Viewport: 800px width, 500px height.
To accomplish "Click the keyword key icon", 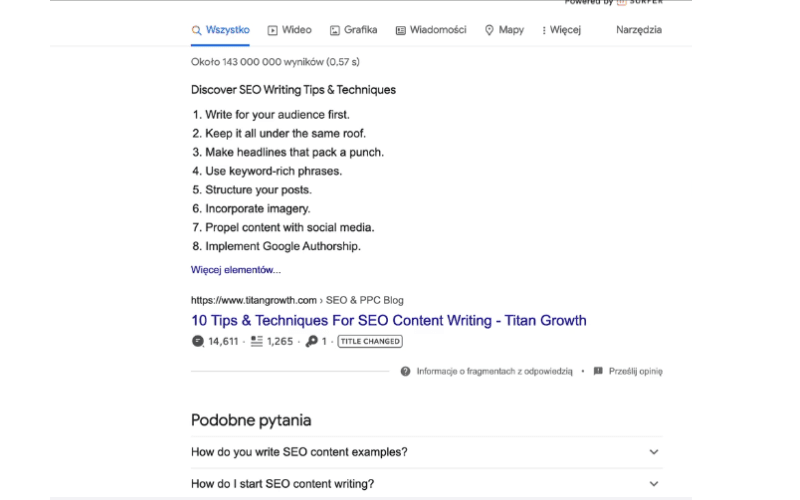I will coord(311,341).
